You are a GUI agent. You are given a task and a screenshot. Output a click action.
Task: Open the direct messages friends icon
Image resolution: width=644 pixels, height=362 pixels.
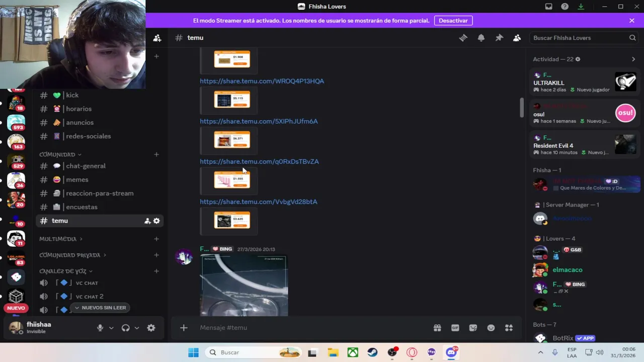[x=157, y=38]
